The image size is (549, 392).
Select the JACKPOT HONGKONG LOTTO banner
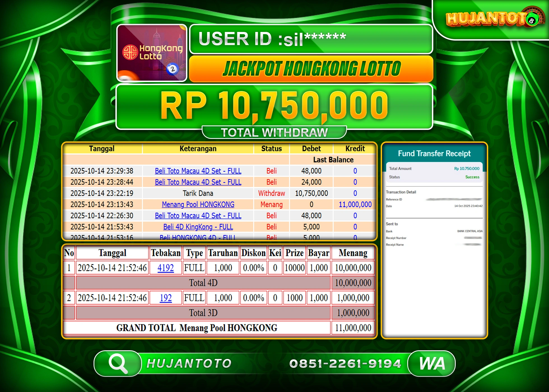(x=311, y=68)
